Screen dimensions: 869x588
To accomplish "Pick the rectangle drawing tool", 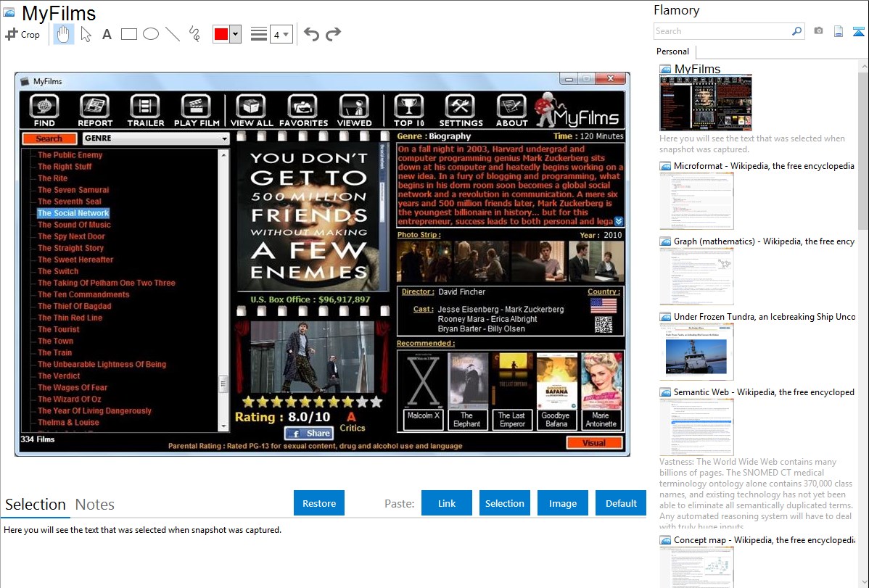I will (x=128, y=34).
